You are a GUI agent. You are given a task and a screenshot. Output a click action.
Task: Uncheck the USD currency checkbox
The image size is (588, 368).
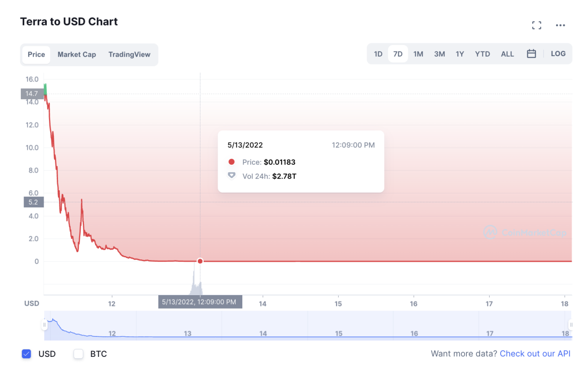click(x=26, y=354)
